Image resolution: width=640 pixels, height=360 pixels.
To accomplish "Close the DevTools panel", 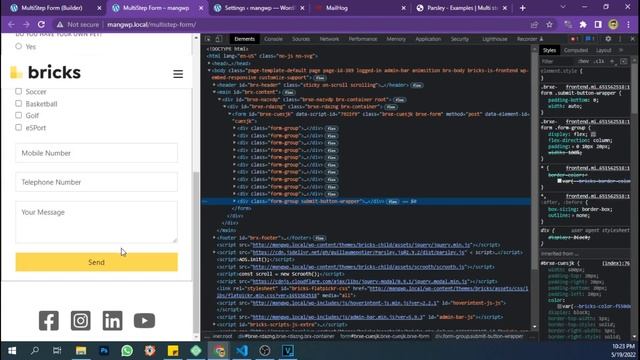I will click(633, 39).
